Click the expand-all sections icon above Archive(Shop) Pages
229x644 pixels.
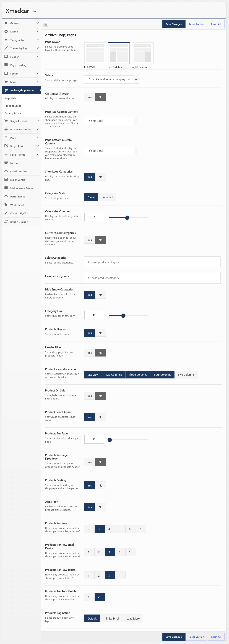pyautogui.click(x=46, y=24)
